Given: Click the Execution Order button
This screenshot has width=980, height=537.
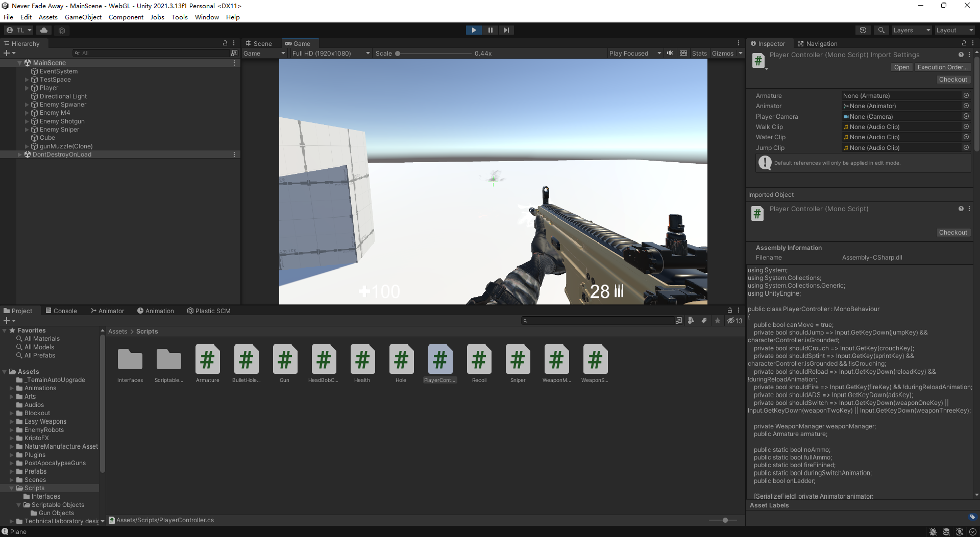Looking at the screenshot, I should click(x=942, y=67).
